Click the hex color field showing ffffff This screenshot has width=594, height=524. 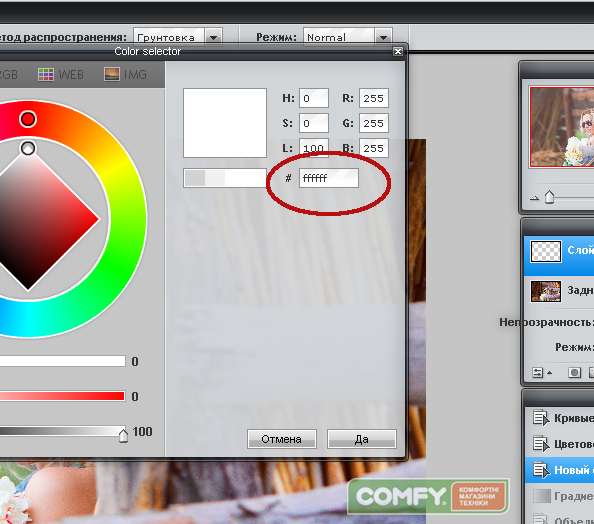[328, 178]
